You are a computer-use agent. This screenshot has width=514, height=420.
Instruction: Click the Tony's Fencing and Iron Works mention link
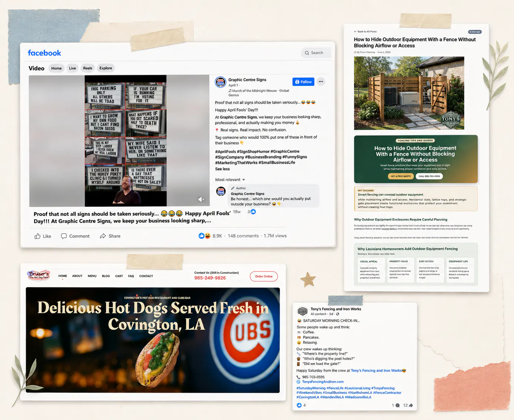(377, 370)
